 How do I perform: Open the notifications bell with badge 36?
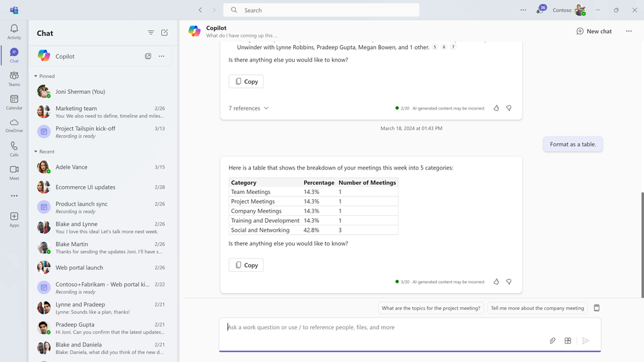tap(540, 10)
